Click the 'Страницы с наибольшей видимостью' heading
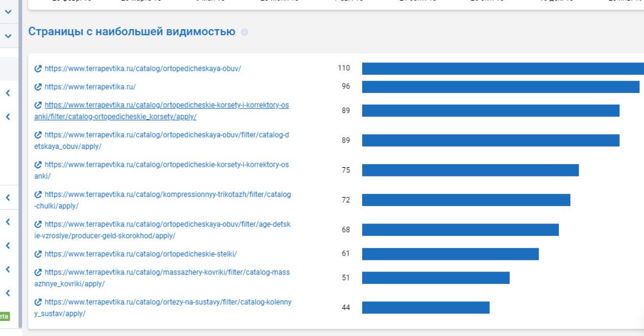Viewport: 644px width, 336px height. coord(132,32)
